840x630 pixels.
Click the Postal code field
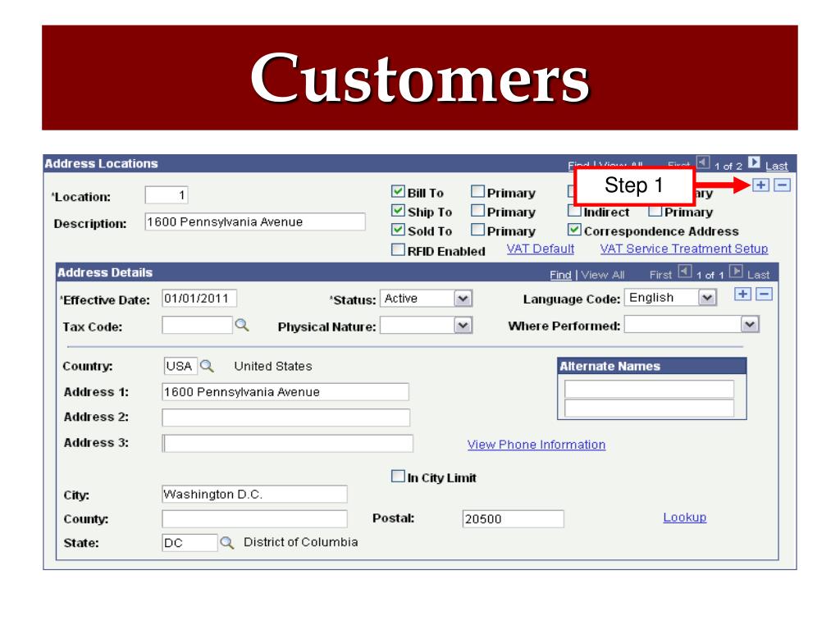[514, 518]
